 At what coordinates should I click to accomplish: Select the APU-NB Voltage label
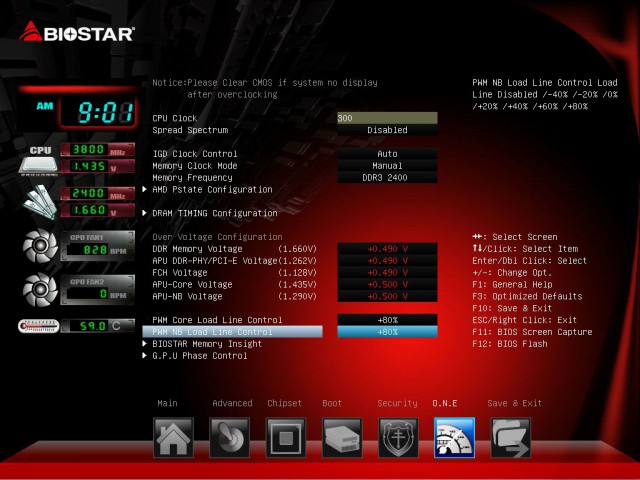pos(187,296)
